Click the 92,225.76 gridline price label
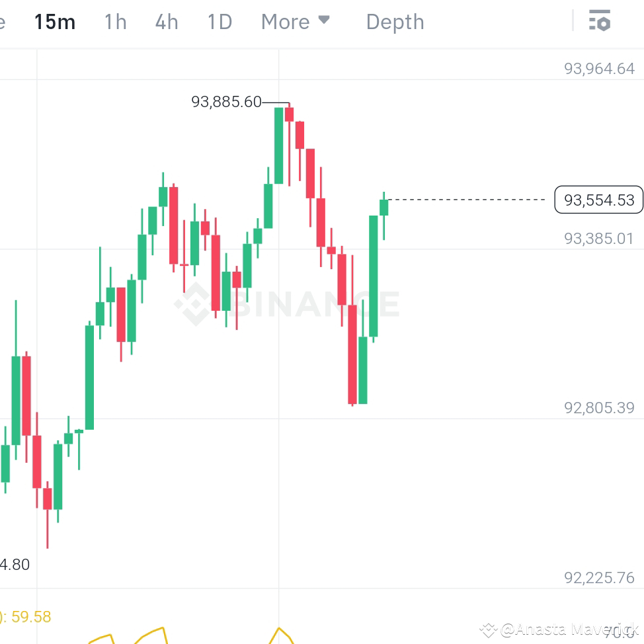Viewport: 644px width, 644px height. pos(598,577)
